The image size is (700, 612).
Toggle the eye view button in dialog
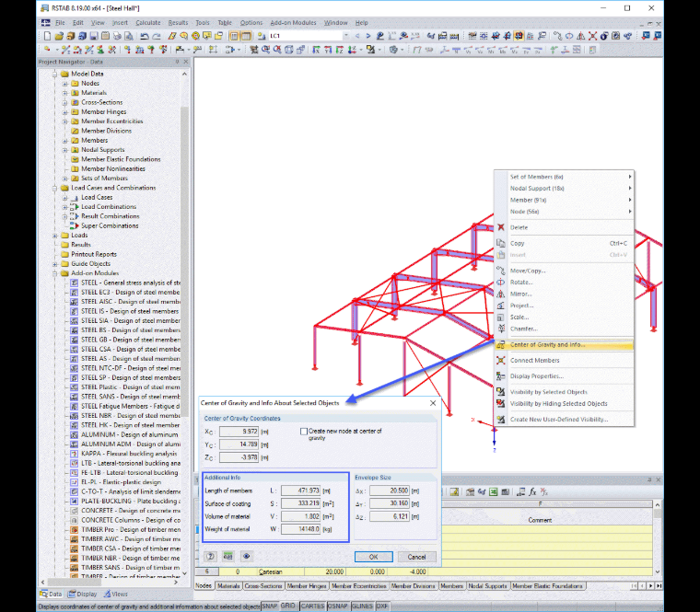[x=246, y=556]
